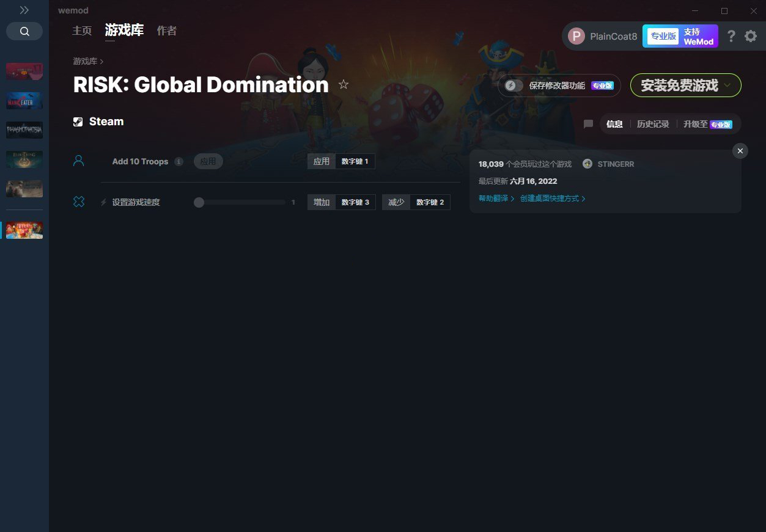
Task: Click the Player category icon
Action: [x=78, y=161]
